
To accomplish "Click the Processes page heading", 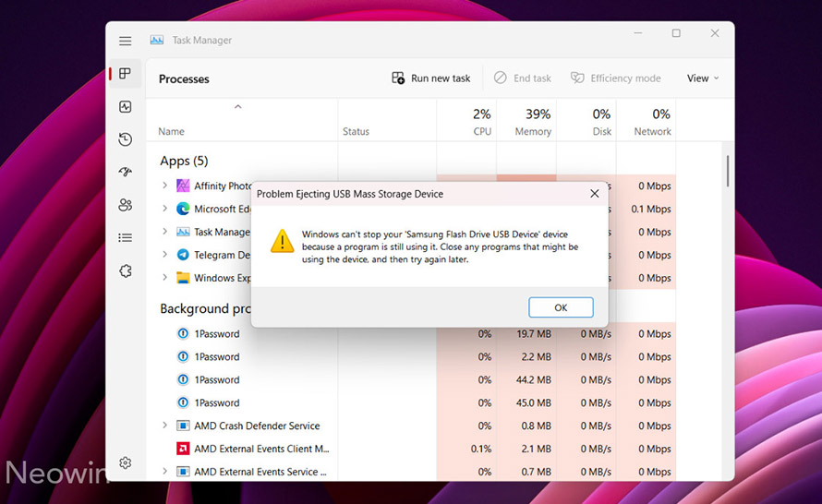I will [184, 79].
